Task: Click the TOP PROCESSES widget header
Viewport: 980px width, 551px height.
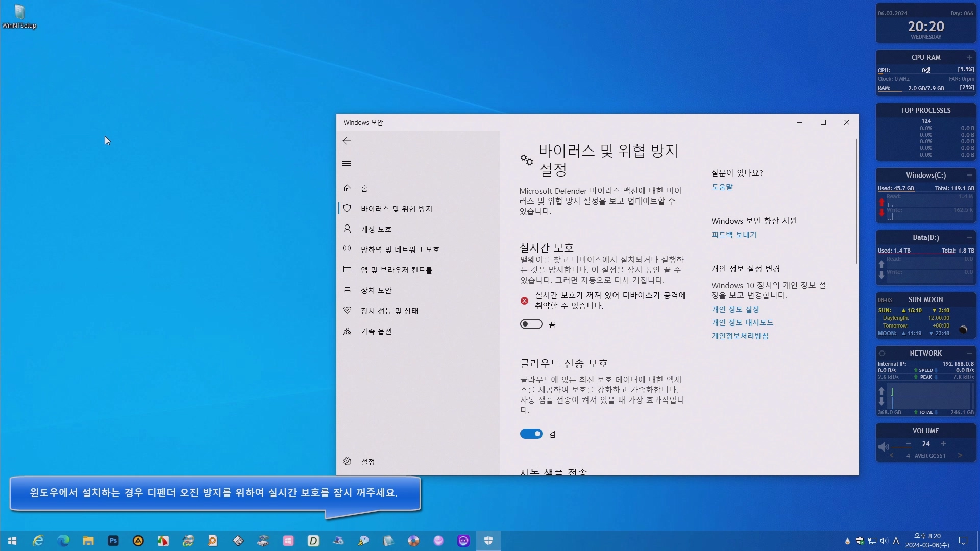Action: pyautogui.click(x=925, y=110)
